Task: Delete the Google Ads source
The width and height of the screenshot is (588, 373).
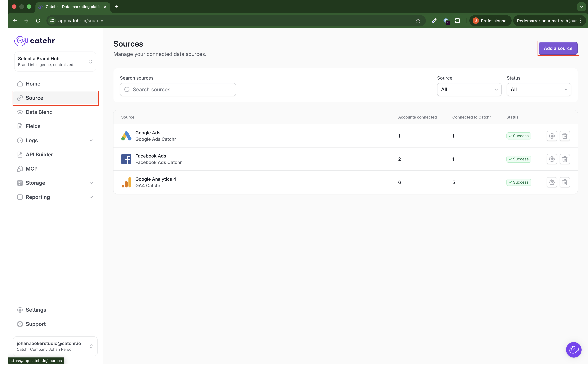Action: (x=565, y=136)
